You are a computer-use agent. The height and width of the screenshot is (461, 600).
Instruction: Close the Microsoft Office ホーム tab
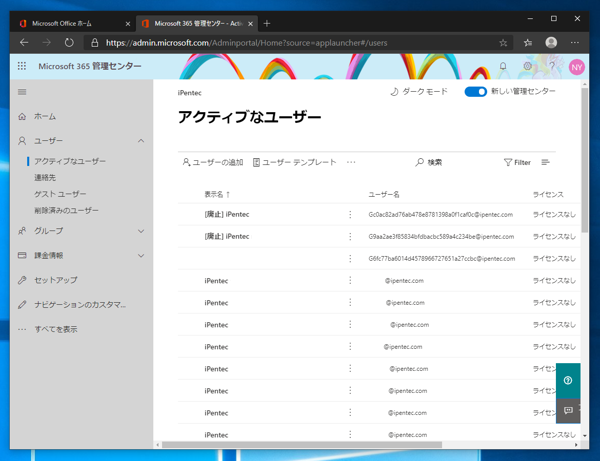(128, 24)
